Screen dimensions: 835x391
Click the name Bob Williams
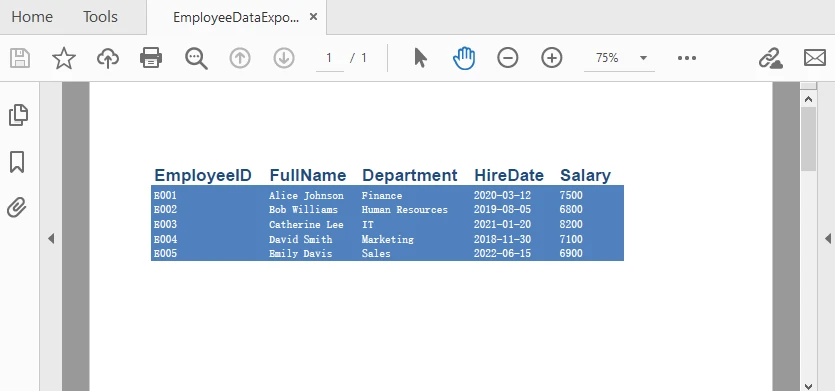click(303, 209)
